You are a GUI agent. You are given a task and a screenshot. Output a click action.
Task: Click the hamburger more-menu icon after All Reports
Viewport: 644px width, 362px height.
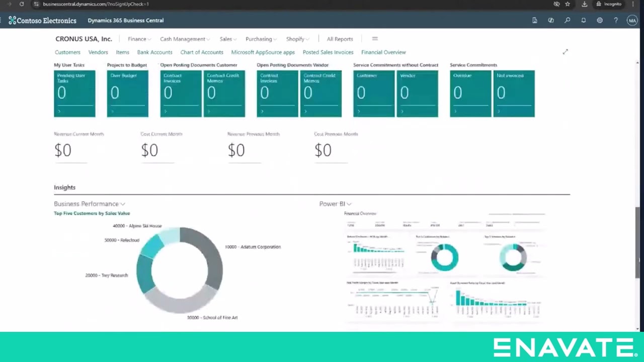[375, 39]
